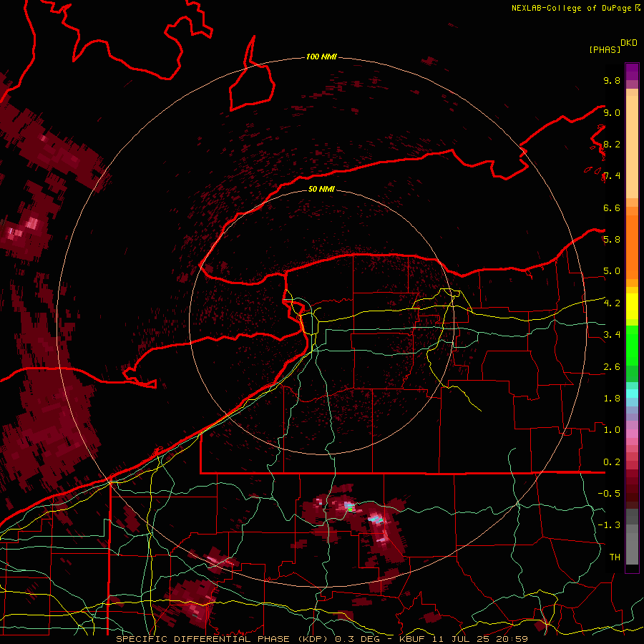Click the 50 NMI range ring label
Viewport: 644px width, 644px height.
[321, 189]
